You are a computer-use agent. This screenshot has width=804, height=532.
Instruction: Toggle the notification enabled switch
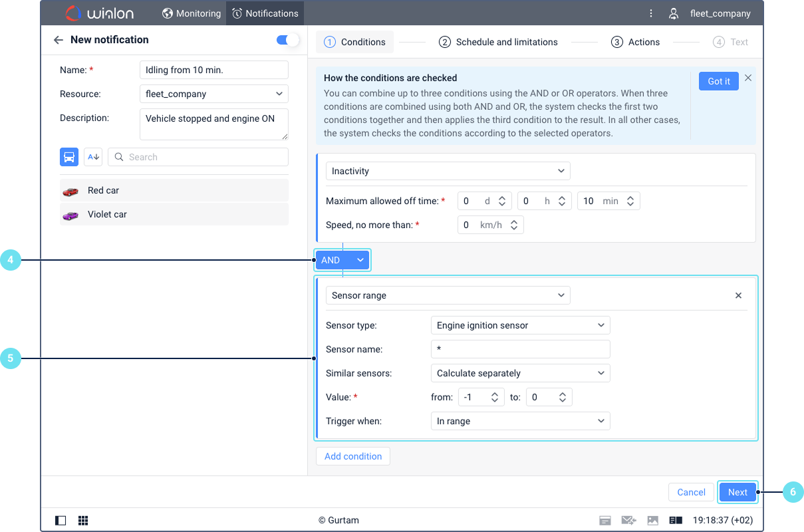pyautogui.click(x=288, y=40)
